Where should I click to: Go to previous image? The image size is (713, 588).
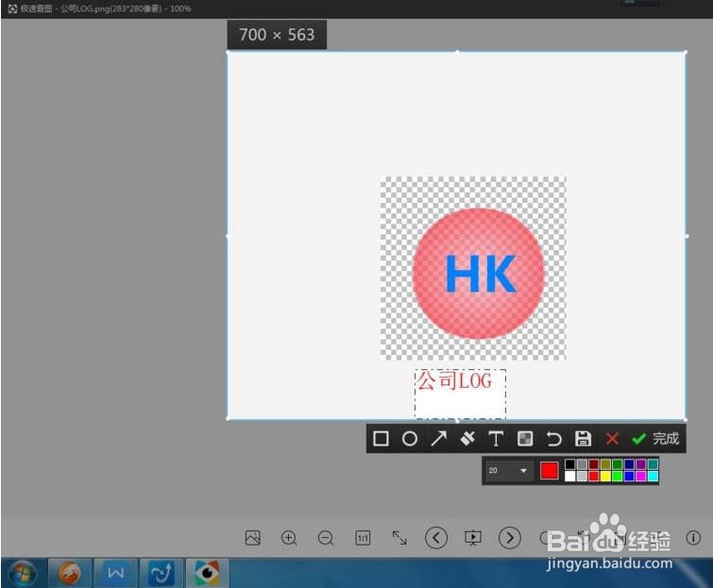[x=436, y=538]
